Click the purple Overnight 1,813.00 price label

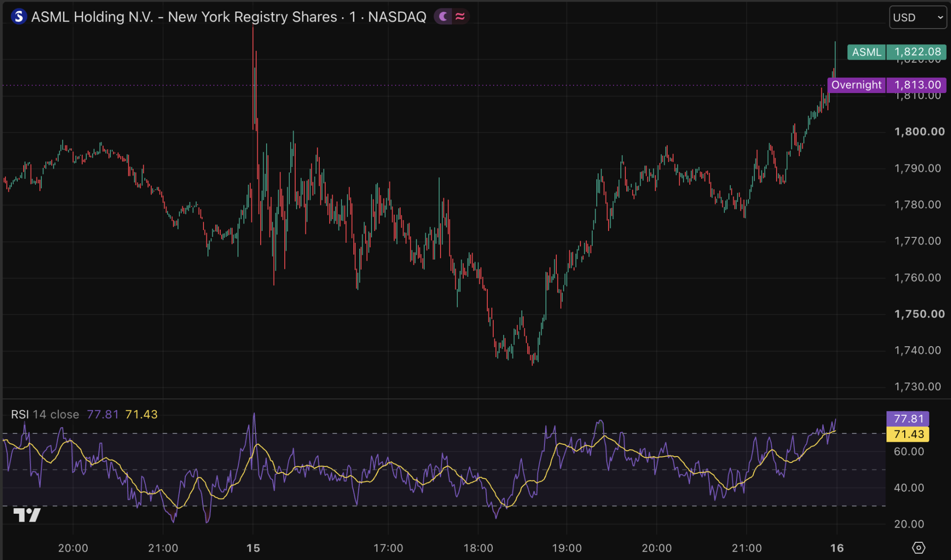click(887, 85)
